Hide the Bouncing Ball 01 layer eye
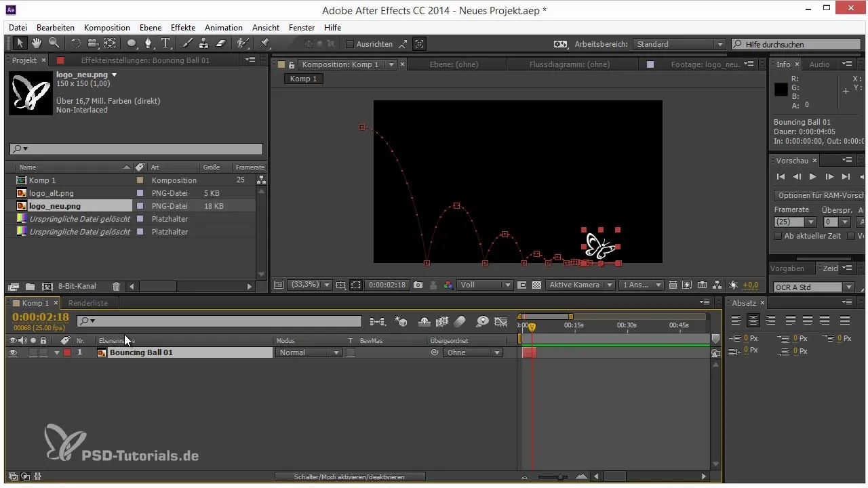This screenshot has height=488, width=868. [13, 352]
